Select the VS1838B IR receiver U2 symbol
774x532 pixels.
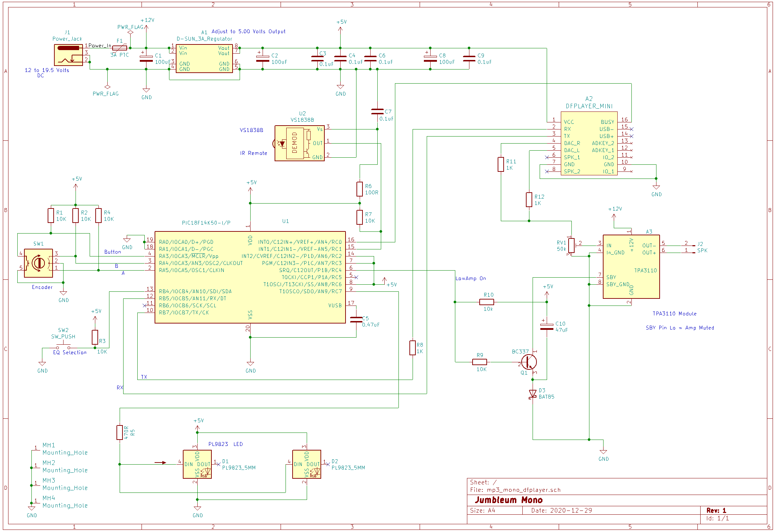click(x=300, y=143)
